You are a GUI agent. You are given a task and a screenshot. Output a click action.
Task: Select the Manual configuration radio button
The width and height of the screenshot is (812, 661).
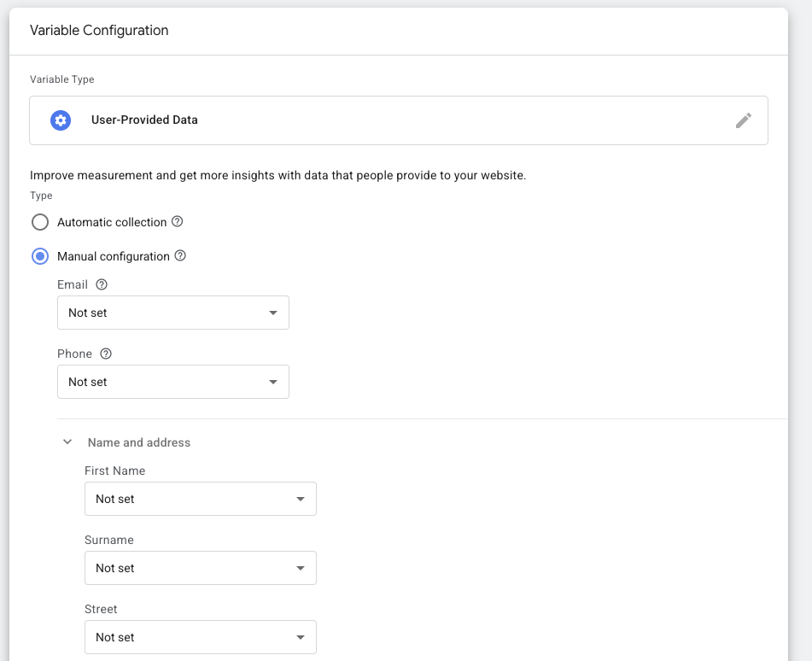(x=40, y=256)
